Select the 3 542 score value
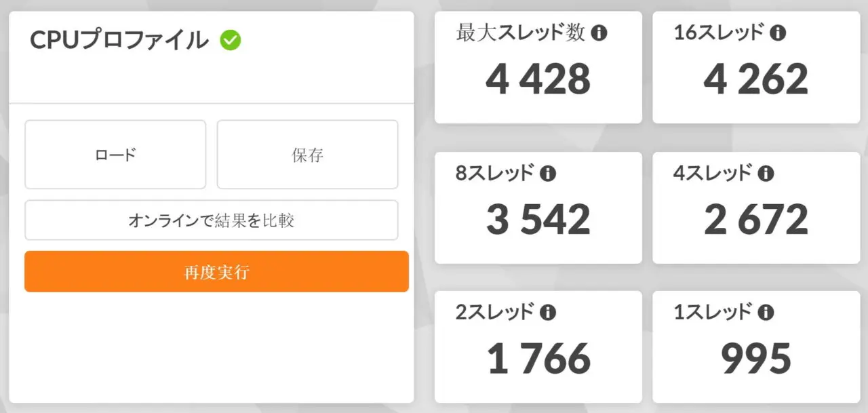Image resolution: width=868 pixels, height=413 pixels. 538,219
